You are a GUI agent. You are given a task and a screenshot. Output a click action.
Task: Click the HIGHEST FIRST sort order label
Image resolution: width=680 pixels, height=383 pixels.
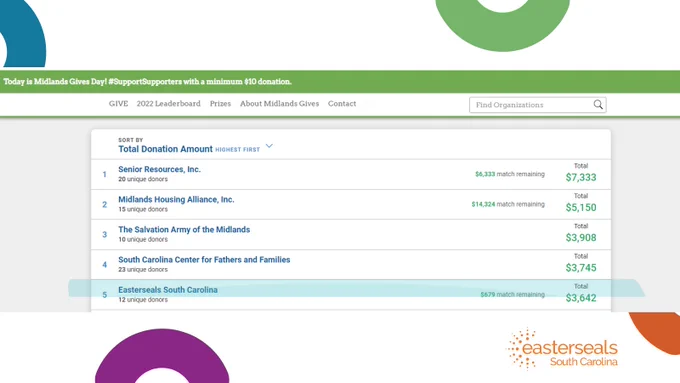[238, 150]
